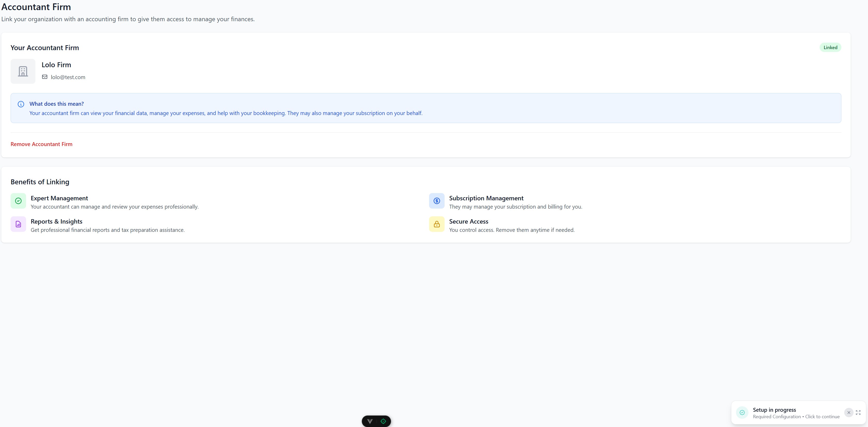
Task: Expand the Setup in progress notification
Action: point(858,413)
